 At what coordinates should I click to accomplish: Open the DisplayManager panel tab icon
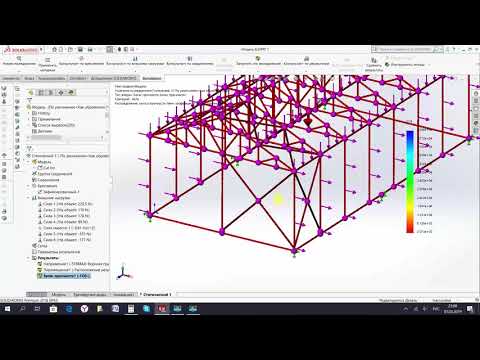[x=71, y=92]
